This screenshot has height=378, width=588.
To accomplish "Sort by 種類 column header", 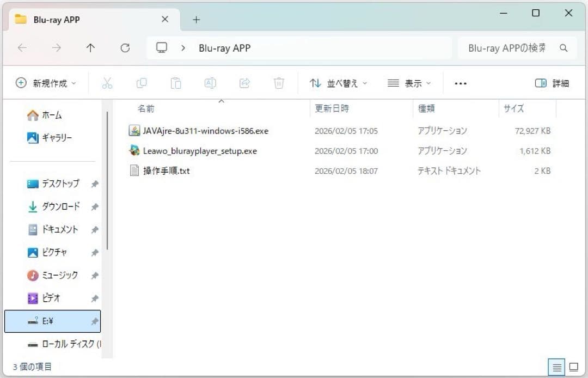I will coord(426,108).
